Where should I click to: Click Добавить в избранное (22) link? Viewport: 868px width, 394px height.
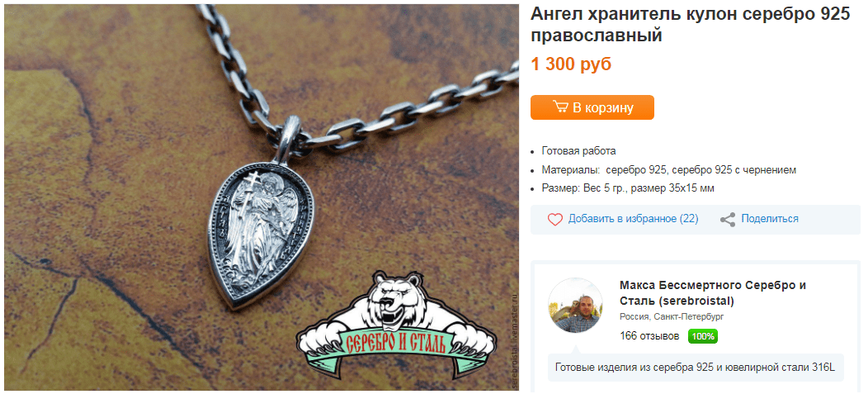[x=634, y=219]
